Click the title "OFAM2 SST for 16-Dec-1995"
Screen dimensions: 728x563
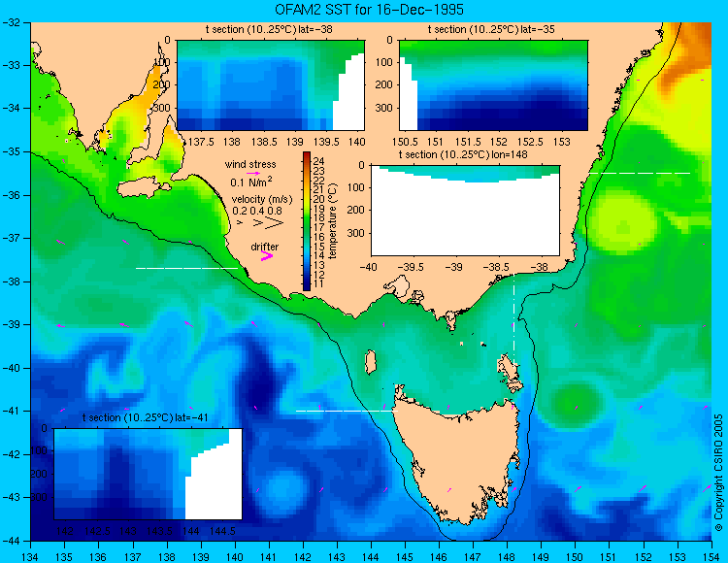(x=369, y=10)
